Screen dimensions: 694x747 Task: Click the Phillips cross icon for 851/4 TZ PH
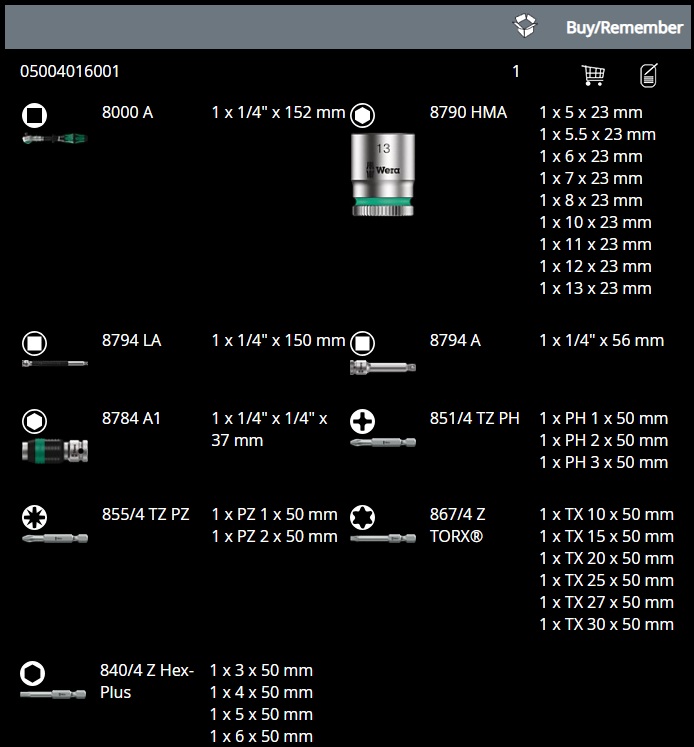coord(362,420)
